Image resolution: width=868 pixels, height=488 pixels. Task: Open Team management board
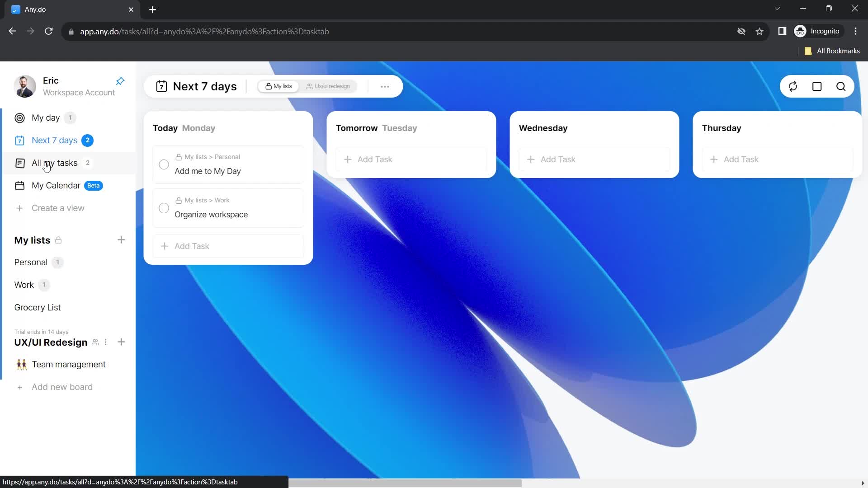point(69,364)
